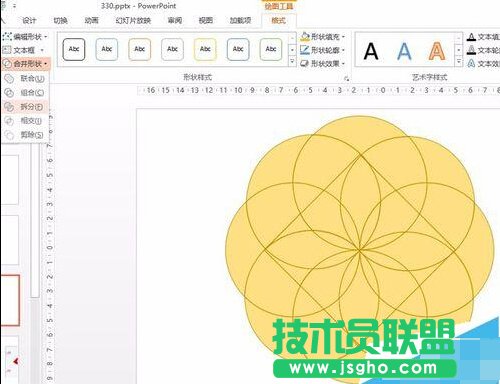Open 形状轮廓 (Shape Outline) options

click(322, 50)
